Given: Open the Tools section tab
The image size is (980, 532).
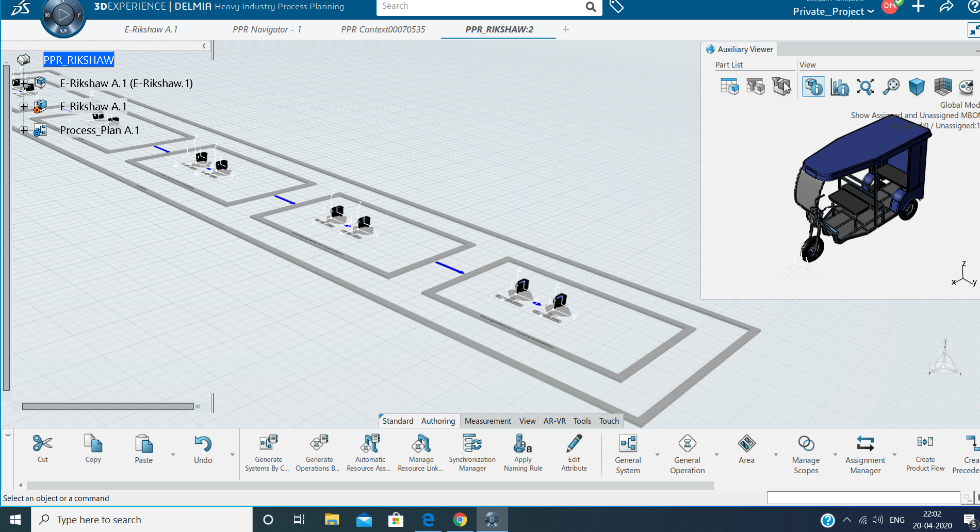Looking at the screenshot, I should 582,421.
